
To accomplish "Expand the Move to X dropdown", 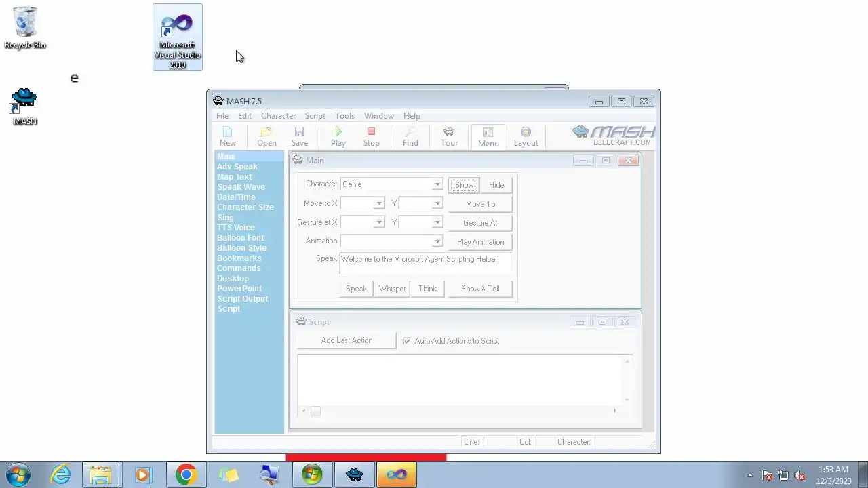I will [x=379, y=203].
